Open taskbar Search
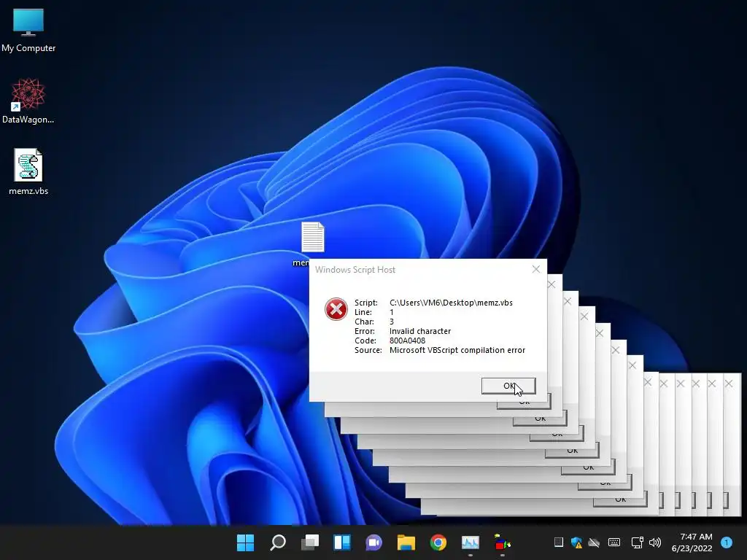 click(x=278, y=542)
